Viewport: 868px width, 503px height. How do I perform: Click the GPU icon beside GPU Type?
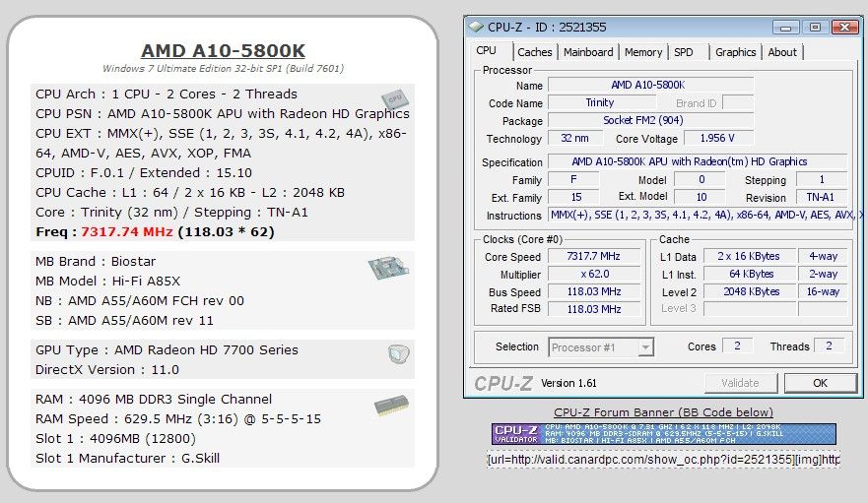tap(399, 353)
